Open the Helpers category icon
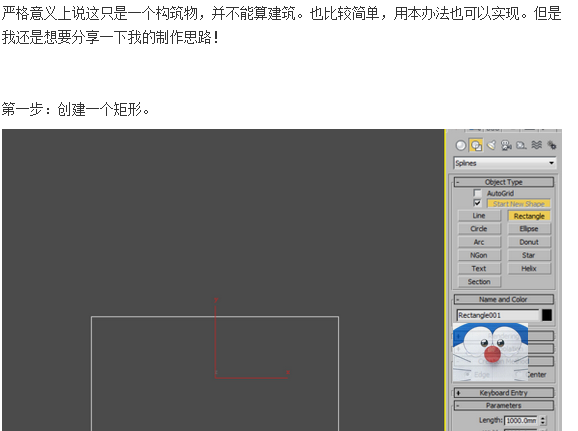Viewport: 578px width, 431px height. [x=521, y=145]
